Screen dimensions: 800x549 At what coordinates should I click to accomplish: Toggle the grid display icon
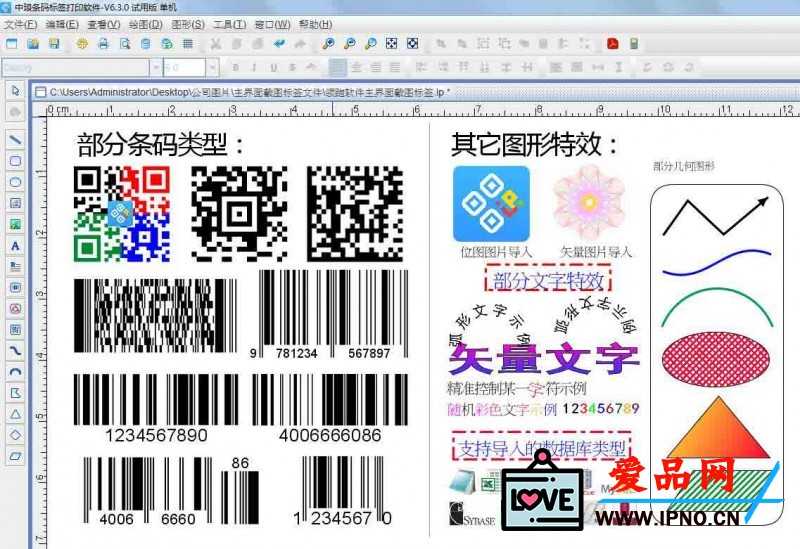pyautogui.click(x=188, y=44)
